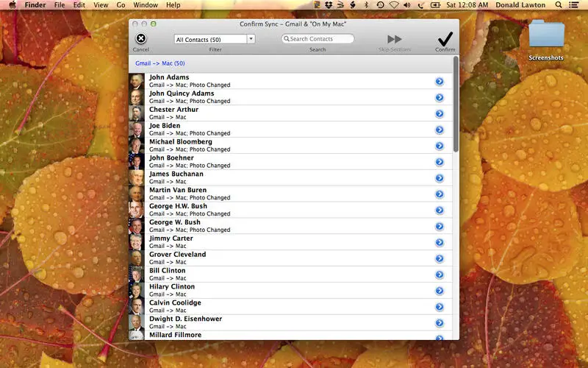The image size is (588, 368).
Task: Click the Wi-Fi status icon
Action: 394,5
